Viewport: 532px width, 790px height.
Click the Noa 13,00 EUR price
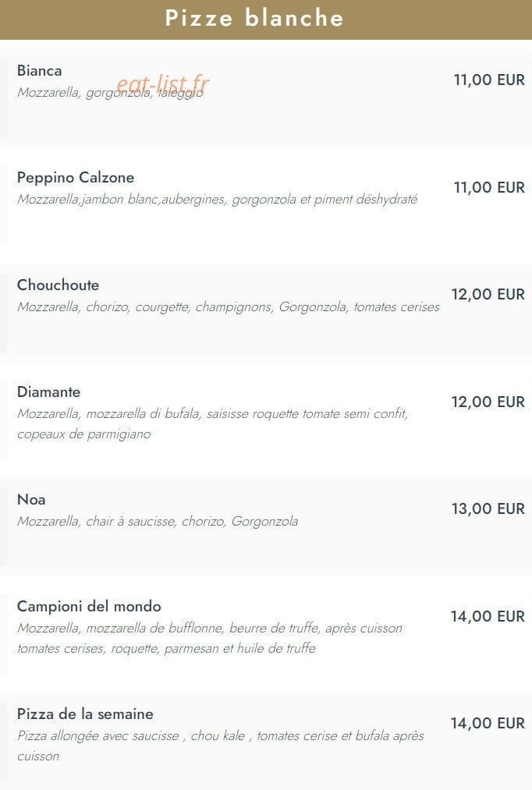[x=488, y=509]
